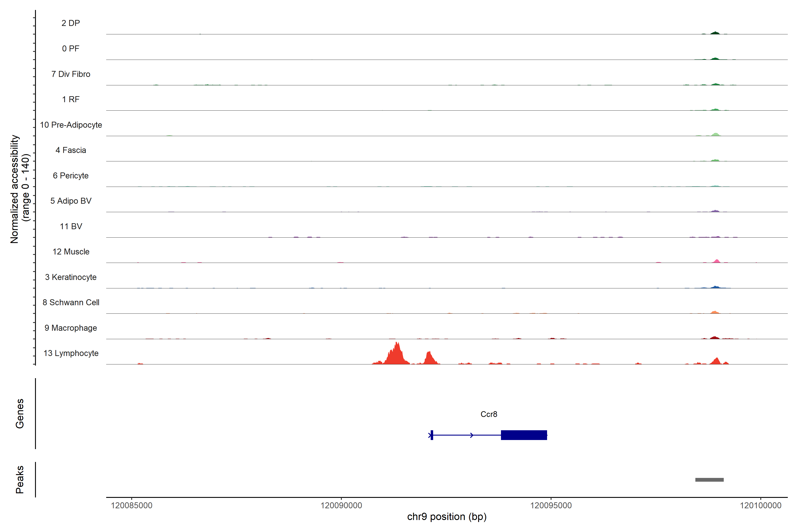Select the 2 DP track label
This screenshot has width=798, height=532.
point(70,23)
